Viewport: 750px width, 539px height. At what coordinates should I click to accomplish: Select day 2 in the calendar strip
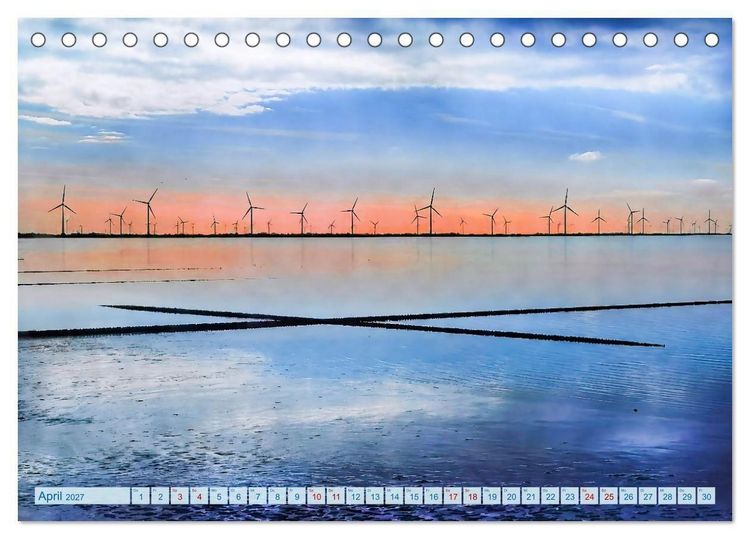pos(160,496)
